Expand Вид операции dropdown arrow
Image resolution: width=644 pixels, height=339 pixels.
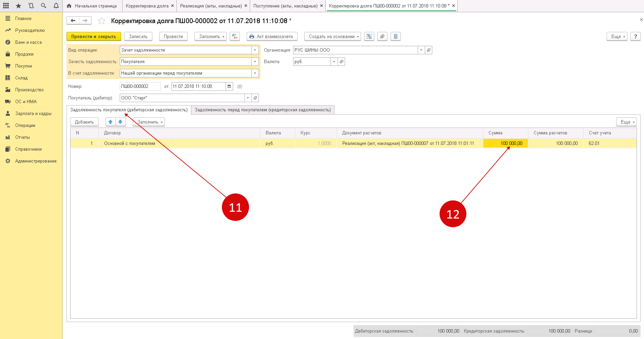(255, 50)
